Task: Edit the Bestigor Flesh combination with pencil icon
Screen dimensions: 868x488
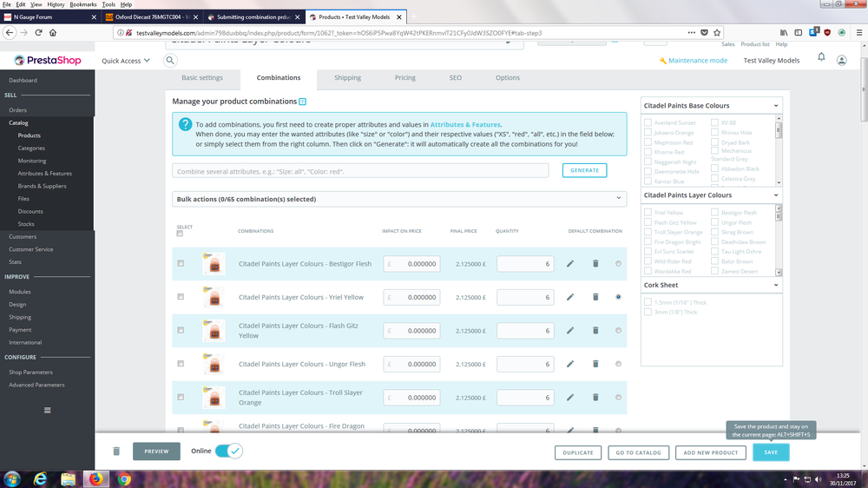Action: tap(570, 264)
